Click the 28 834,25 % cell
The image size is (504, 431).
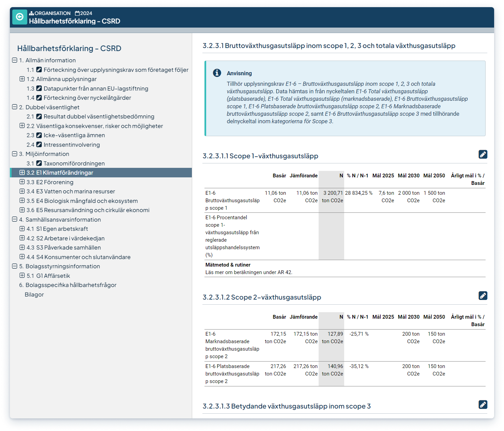click(x=359, y=193)
